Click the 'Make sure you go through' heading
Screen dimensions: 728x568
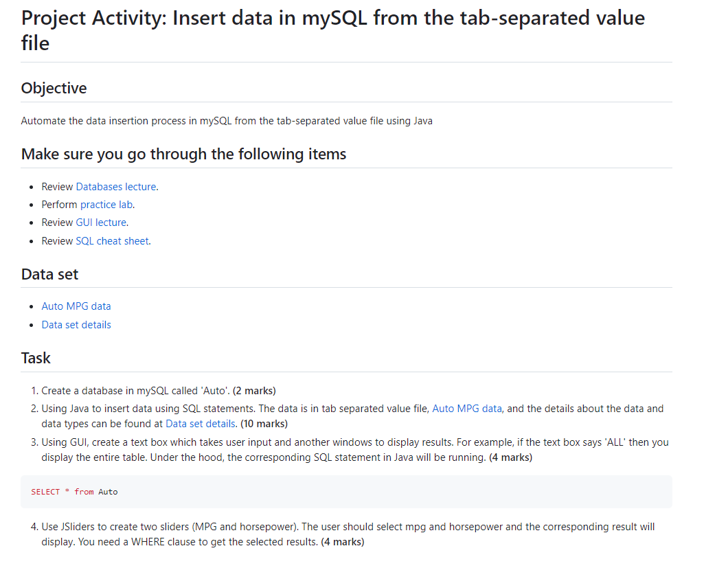(183, 154)
